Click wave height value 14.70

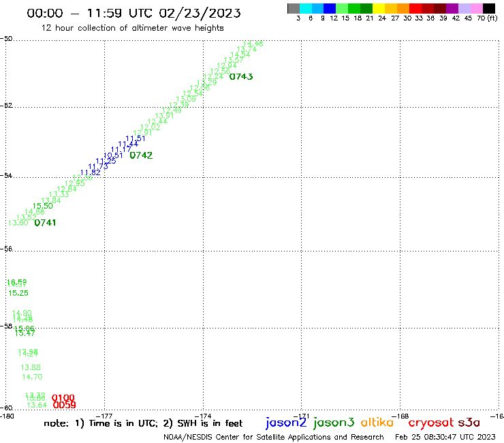coord(32,377)
